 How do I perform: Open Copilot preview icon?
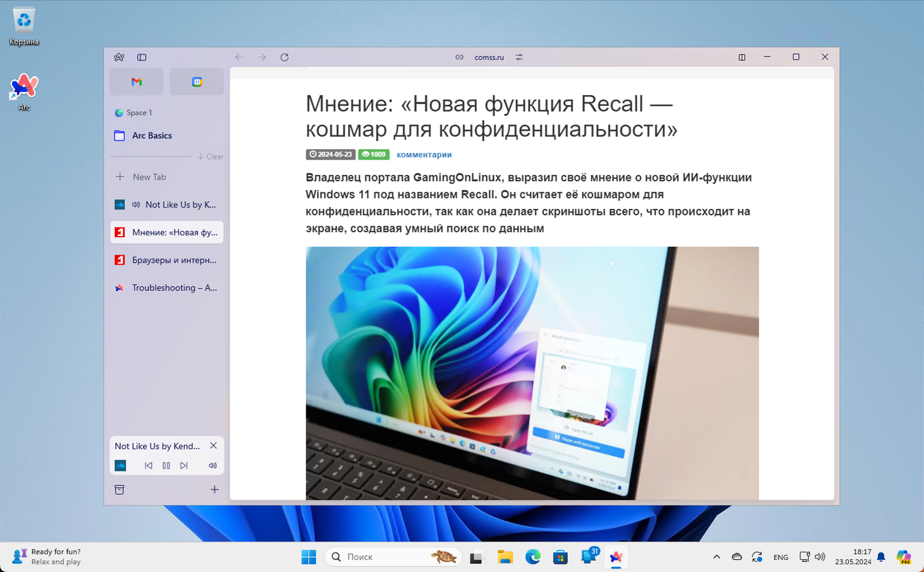coord(904,557)
